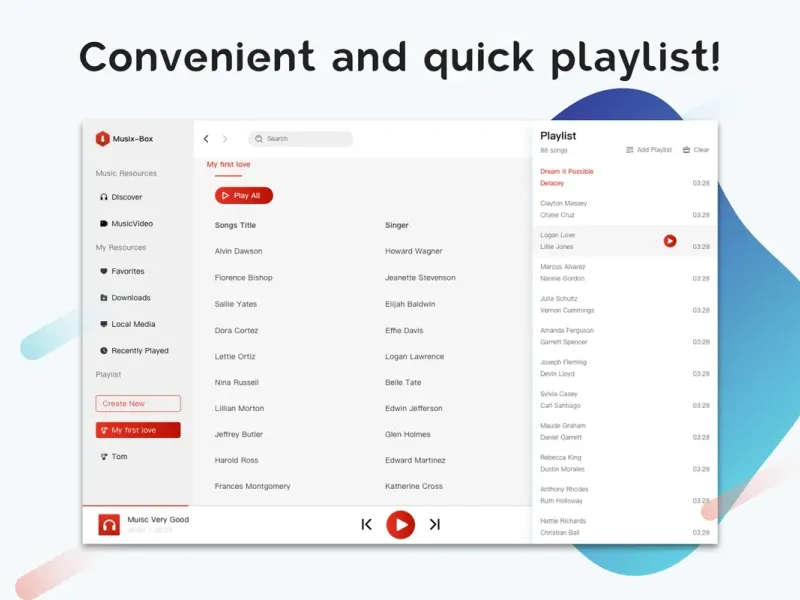Screen dimensions: 800x600
Task: Open Downloads via the folder icon
Action: 104,297
